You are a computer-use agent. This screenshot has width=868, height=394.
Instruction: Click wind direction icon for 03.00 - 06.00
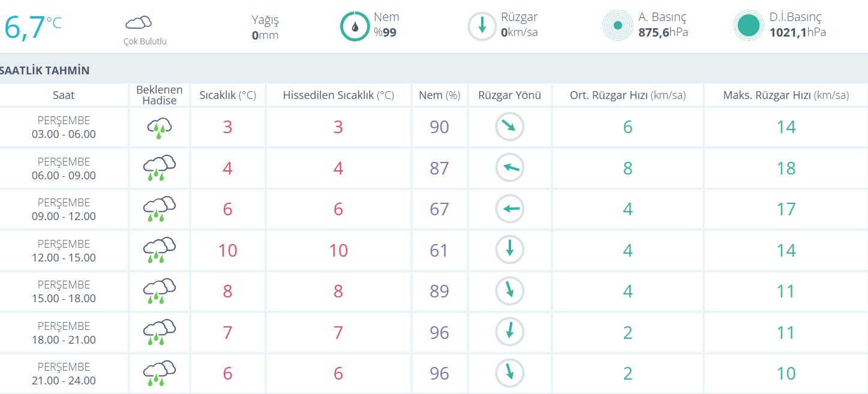point(509,127)
